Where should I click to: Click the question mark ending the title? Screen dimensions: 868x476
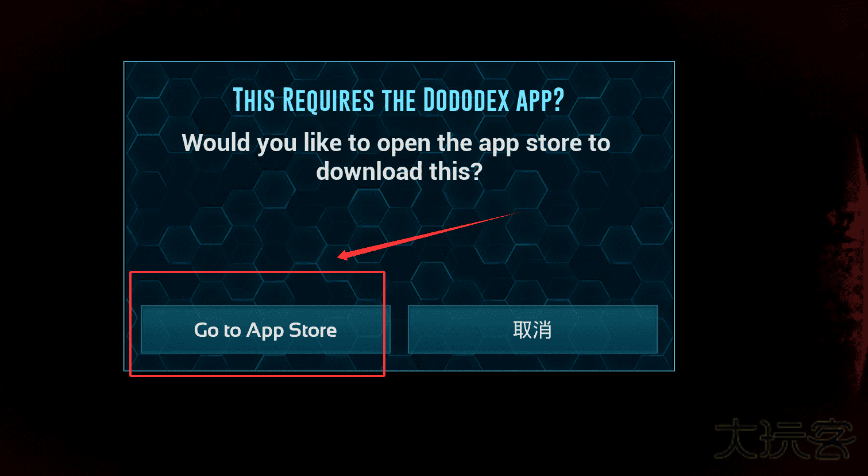pyautogui.click(x=558, y=101)
